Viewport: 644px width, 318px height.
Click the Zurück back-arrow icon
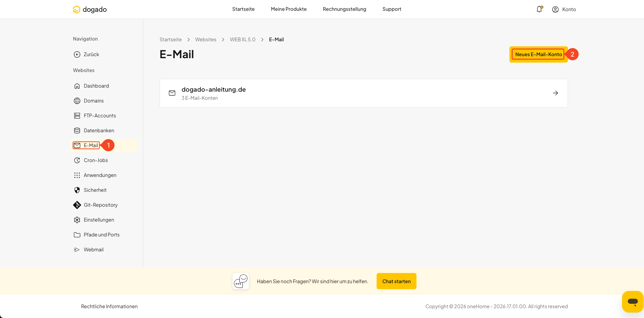(x=77, y=54)
